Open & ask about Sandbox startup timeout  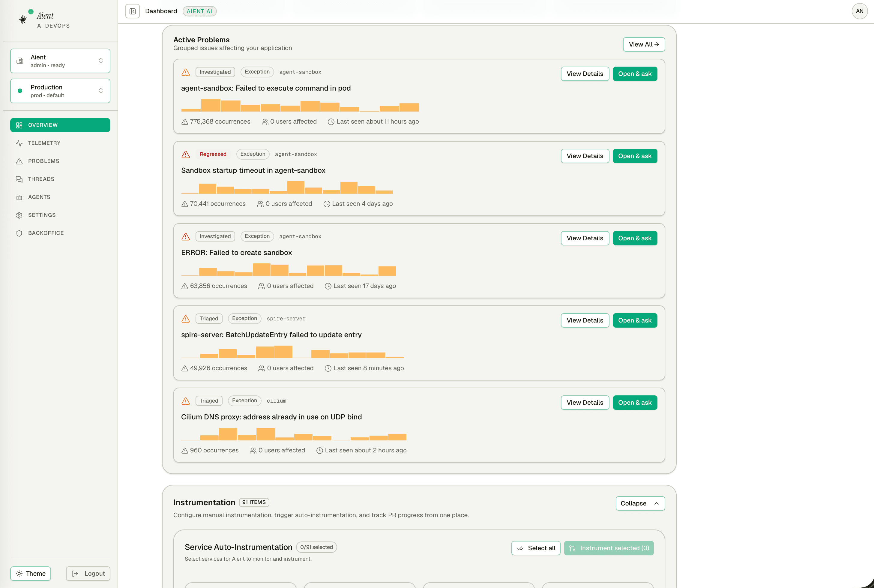(x=635, y=156)
